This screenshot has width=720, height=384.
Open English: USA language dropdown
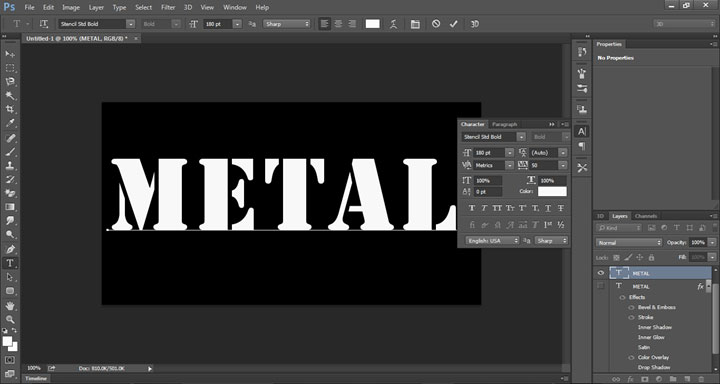(x=492, y=240)
